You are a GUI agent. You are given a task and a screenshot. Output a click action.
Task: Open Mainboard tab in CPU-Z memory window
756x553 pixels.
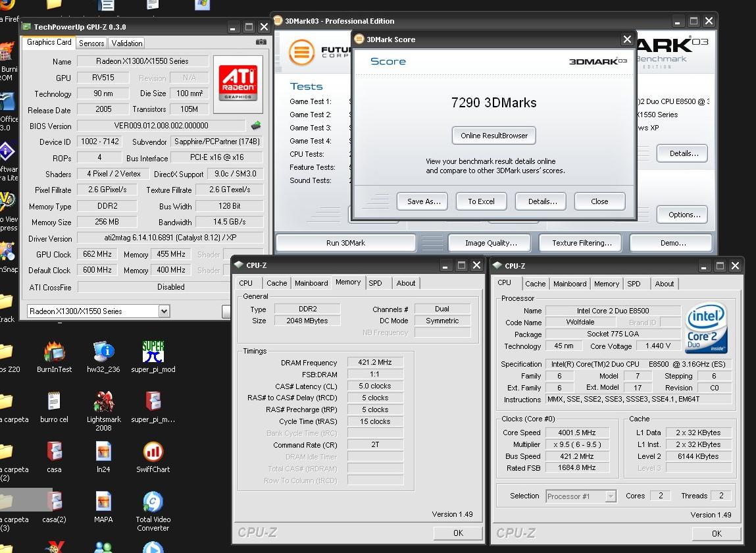point(311,283)
